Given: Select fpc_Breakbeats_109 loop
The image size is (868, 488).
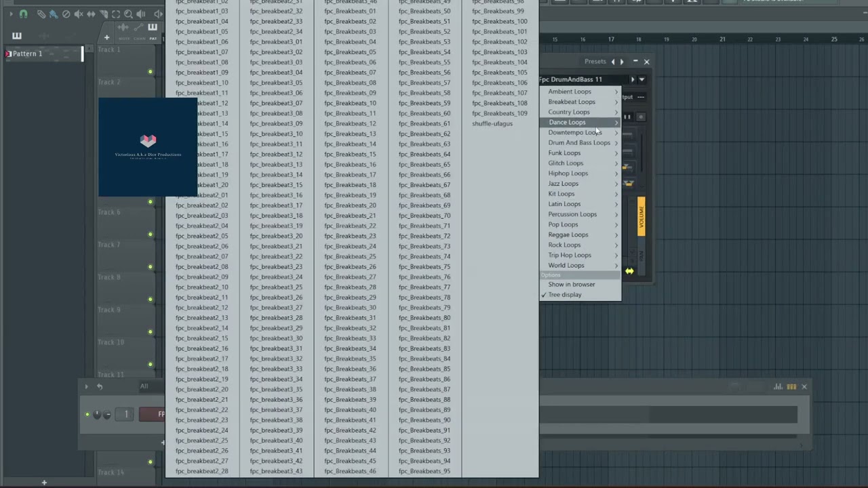Looking at the screenshot, I should (500, 113).
